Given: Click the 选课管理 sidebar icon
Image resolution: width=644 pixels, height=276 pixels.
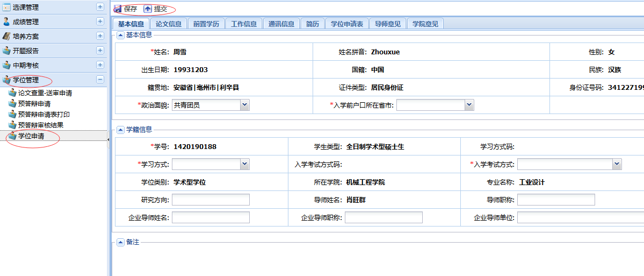Looking at the screenshot, I should click(x=6, y=8).
